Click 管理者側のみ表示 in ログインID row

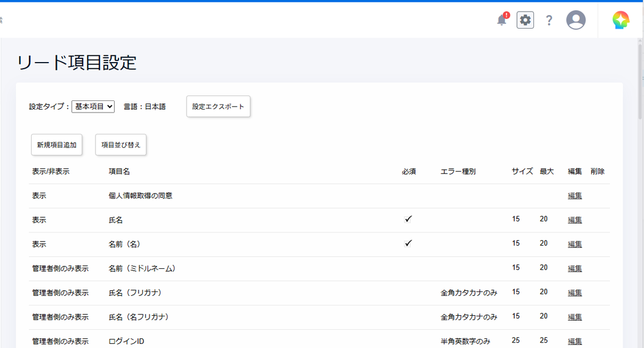60,341
